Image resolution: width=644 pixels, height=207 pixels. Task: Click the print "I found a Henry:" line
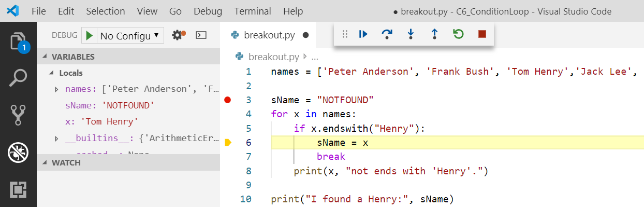click(x=362, y=199)
